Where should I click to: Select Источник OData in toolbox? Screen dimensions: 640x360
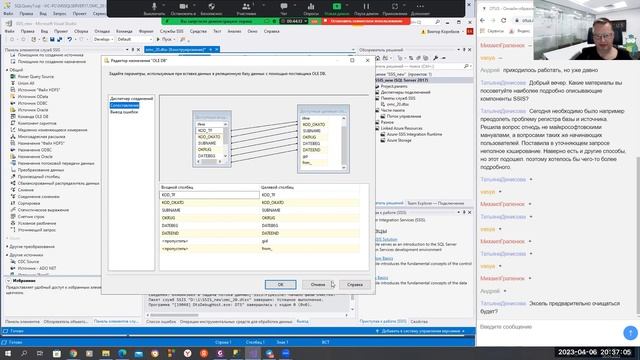33,97
